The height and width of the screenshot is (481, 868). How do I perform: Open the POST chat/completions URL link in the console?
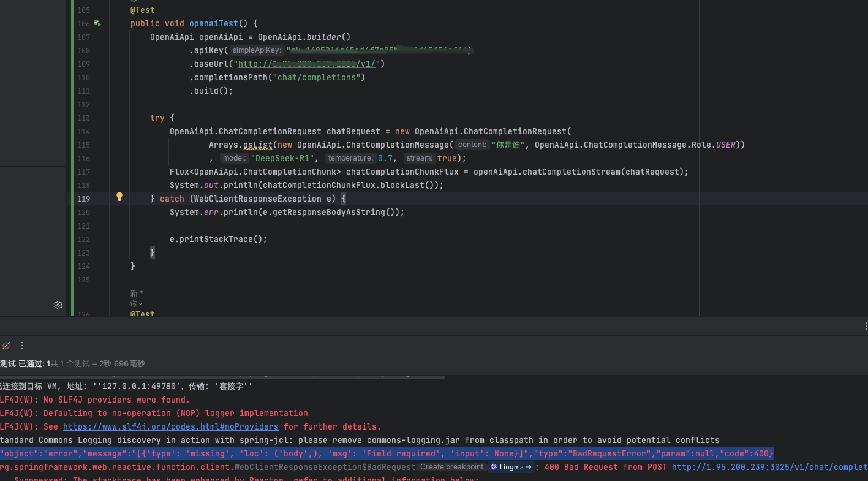click(x=770, y=467)
